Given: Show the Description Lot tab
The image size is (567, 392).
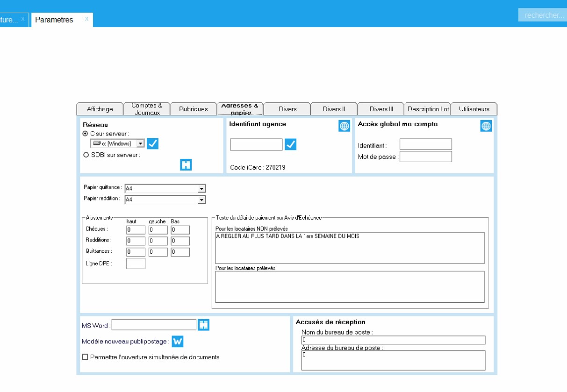Looking at the screenshot, I should (428, 109).
